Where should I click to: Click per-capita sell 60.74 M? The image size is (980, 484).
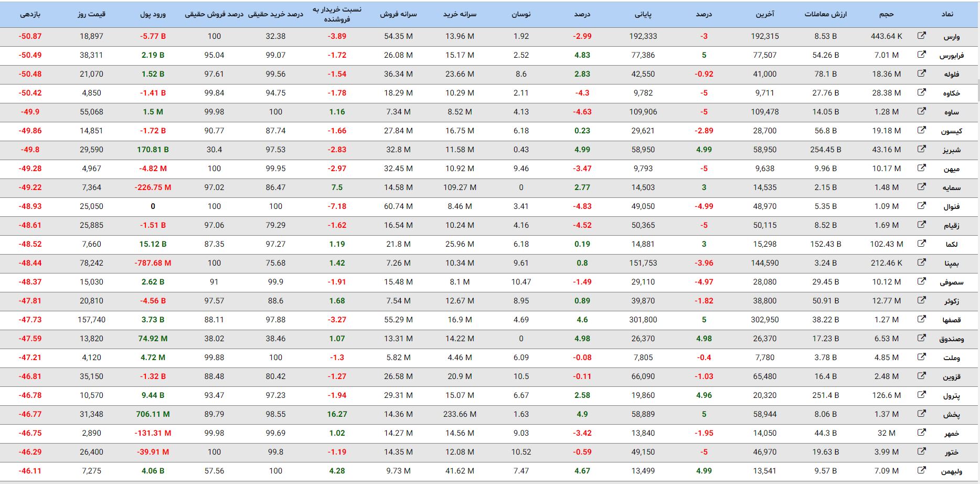(398, 206)
